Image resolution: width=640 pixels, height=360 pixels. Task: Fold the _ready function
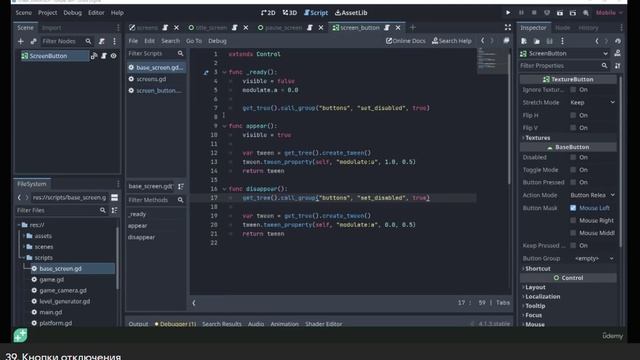click(224, 72)
